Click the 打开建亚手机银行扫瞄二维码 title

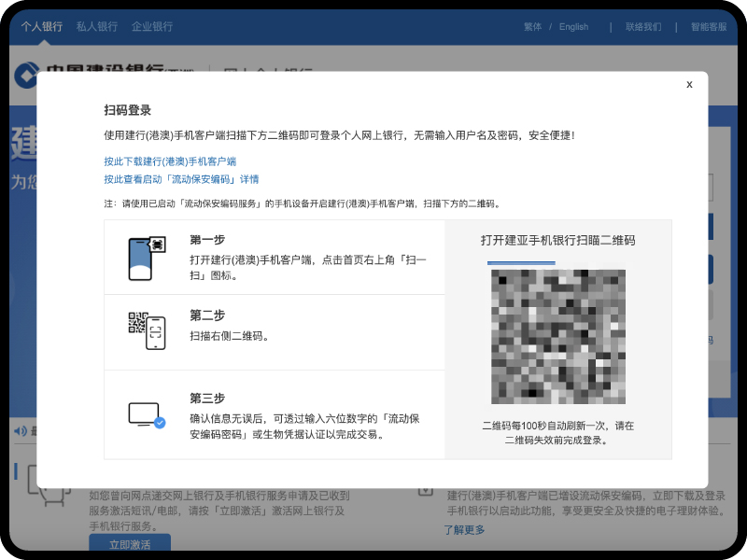click(557, 240)
